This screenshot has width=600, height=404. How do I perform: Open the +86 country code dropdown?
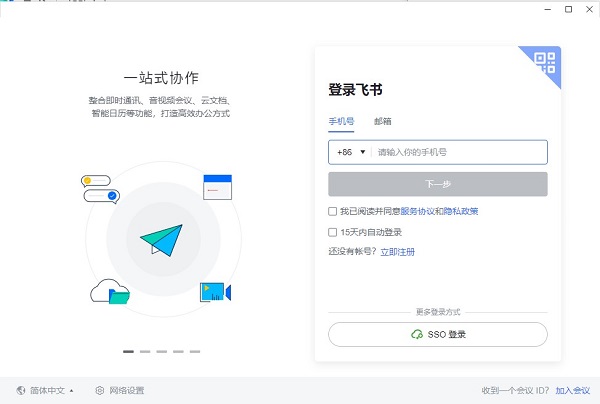click(x=351, y=152)
